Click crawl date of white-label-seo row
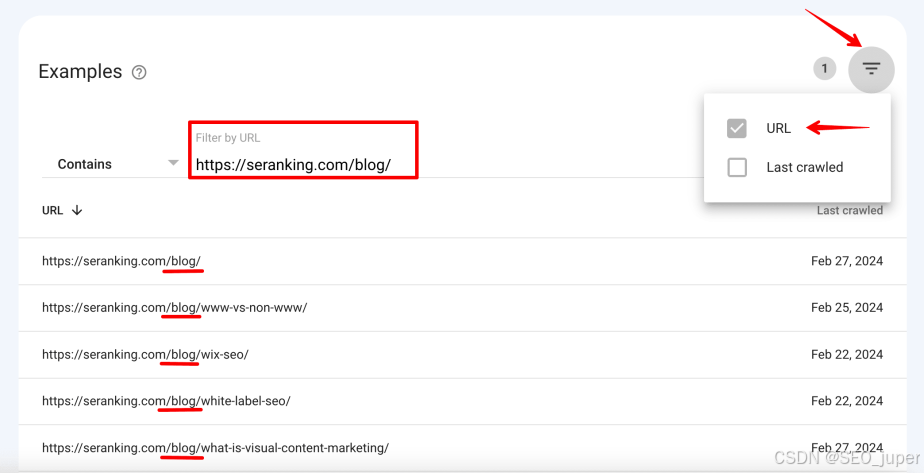The height and width of the screenshot is (473, 924). [x=847, y=401]
